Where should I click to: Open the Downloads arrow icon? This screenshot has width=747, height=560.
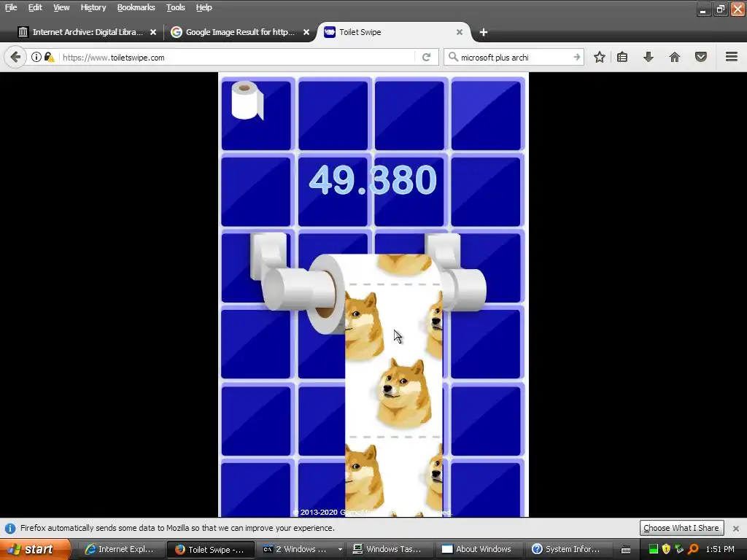click(649, 57)
